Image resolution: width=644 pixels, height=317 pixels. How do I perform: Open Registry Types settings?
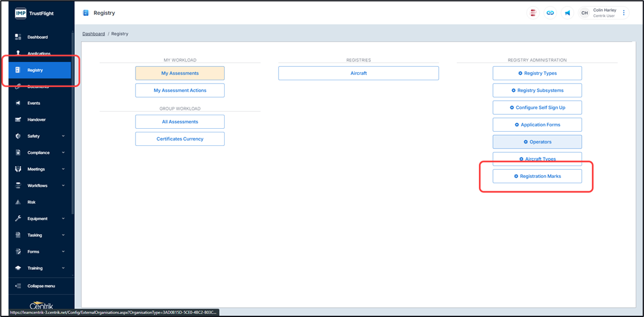(x=537, y=73)
